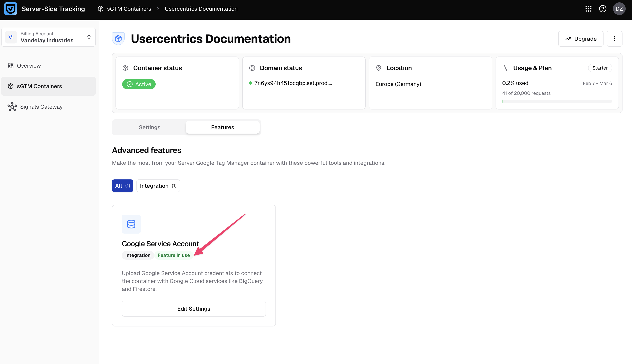
Task: Click the Google Service Account database icon
Action: tap(131, 224)
